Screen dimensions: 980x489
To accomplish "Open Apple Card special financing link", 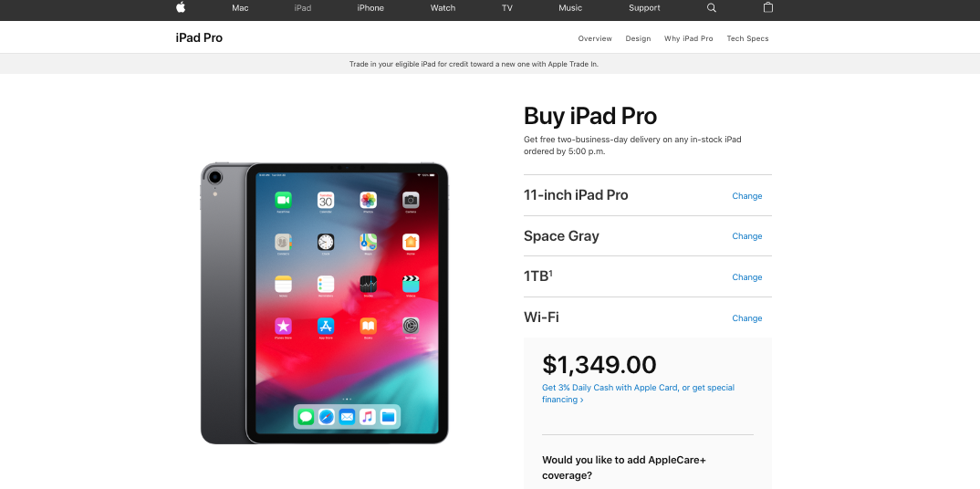I will 638,393.
